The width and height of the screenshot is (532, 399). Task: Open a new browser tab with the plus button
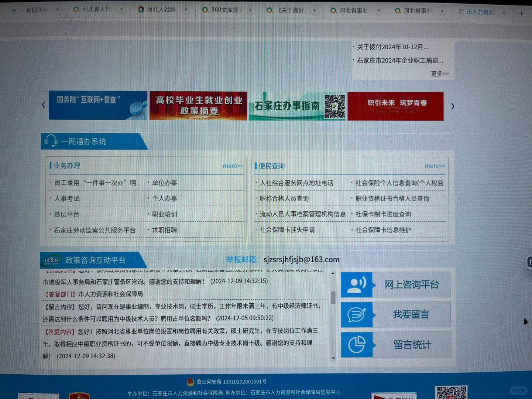click(521, 13)
